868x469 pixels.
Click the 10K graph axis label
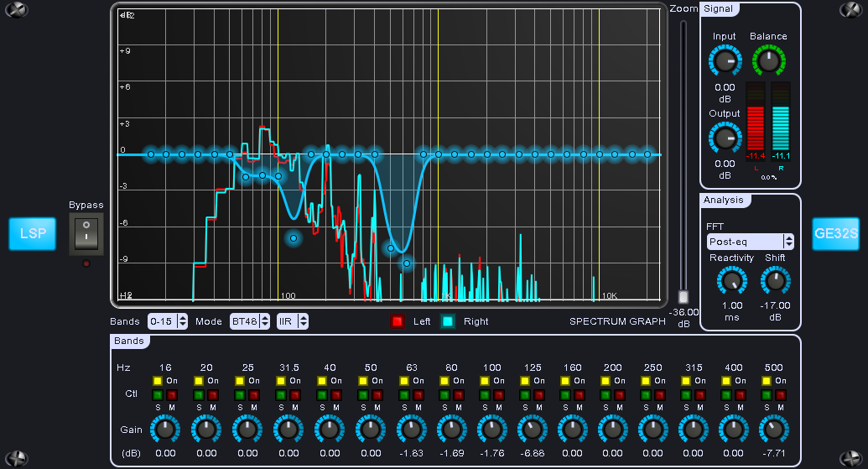click(610, 295)
